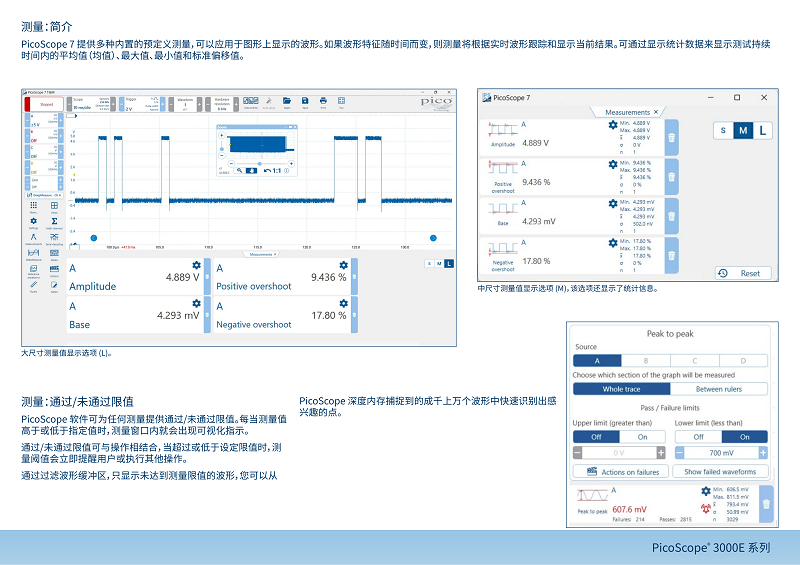Click the trash icon for Peak to peak

[x=766, y=504]
